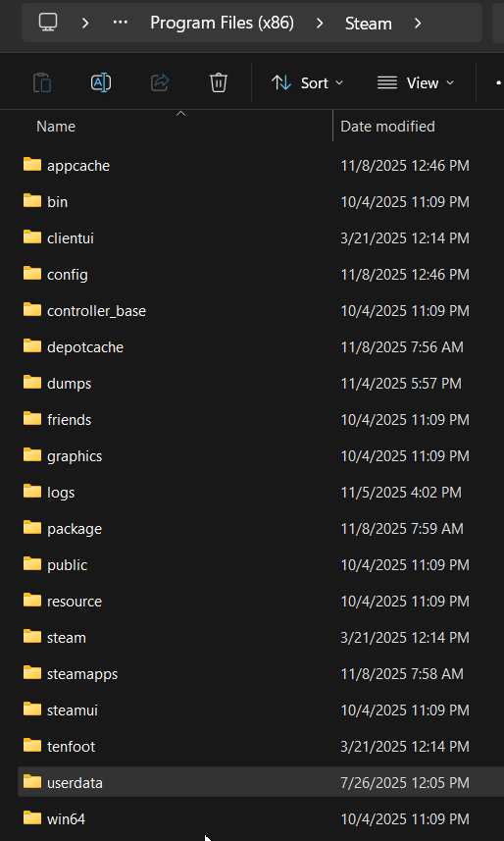Click the Share icon in toolbar
This screenshot has height=841, width=504.
(160, 82)
